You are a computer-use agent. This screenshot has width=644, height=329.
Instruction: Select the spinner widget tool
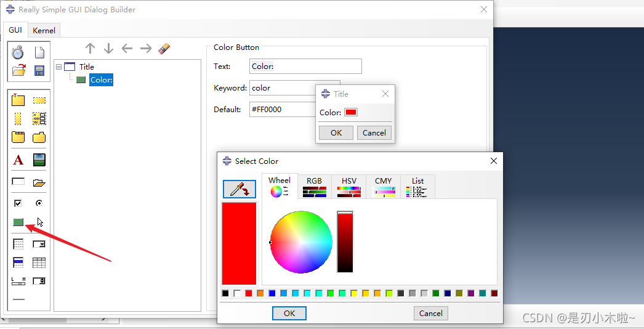39,281
